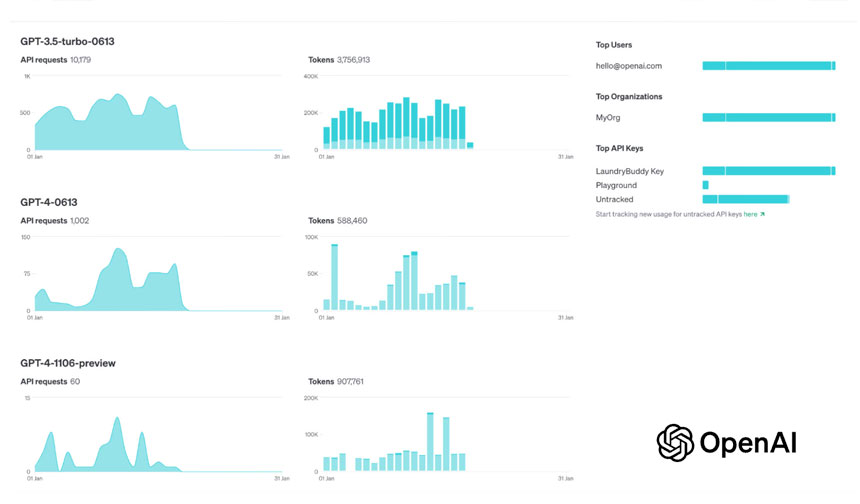Click the Untracked API key usage bar
This screenshot has height=504, width=860.
[745, 199]
